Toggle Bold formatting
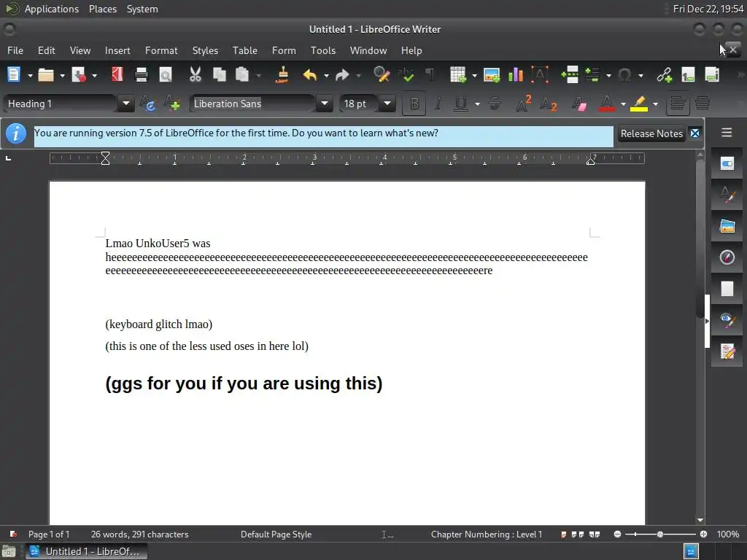747x560 pixels. (414, 104)
